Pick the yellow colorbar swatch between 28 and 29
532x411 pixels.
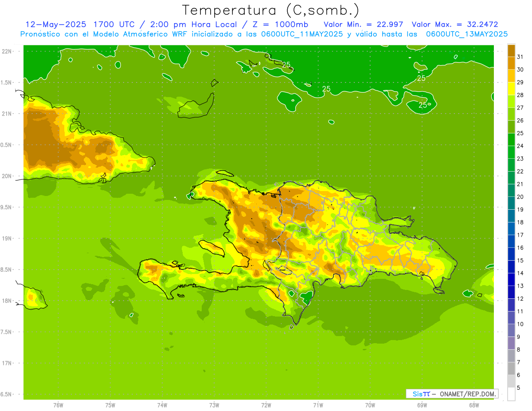(x=511, y=89)
